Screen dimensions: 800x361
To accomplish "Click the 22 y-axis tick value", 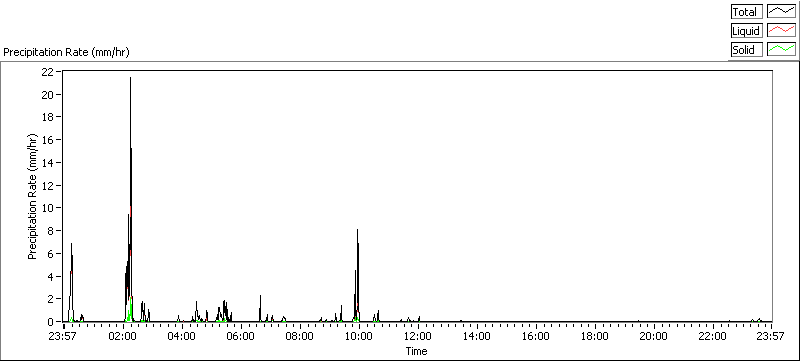I will coord(47,72).
